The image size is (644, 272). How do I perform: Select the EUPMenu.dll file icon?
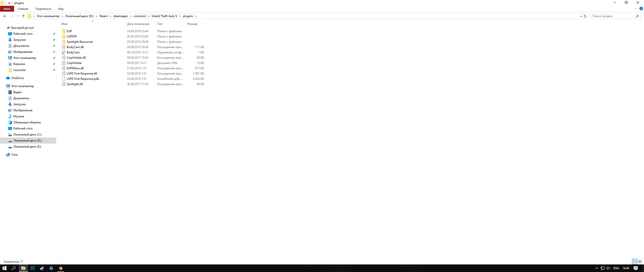tap(64, 68)
